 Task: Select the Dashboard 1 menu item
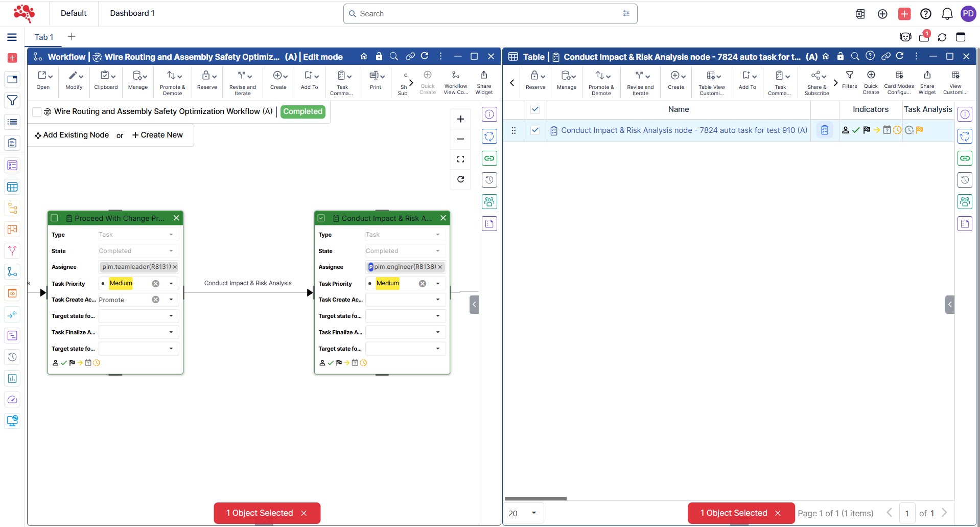(132, 13)
